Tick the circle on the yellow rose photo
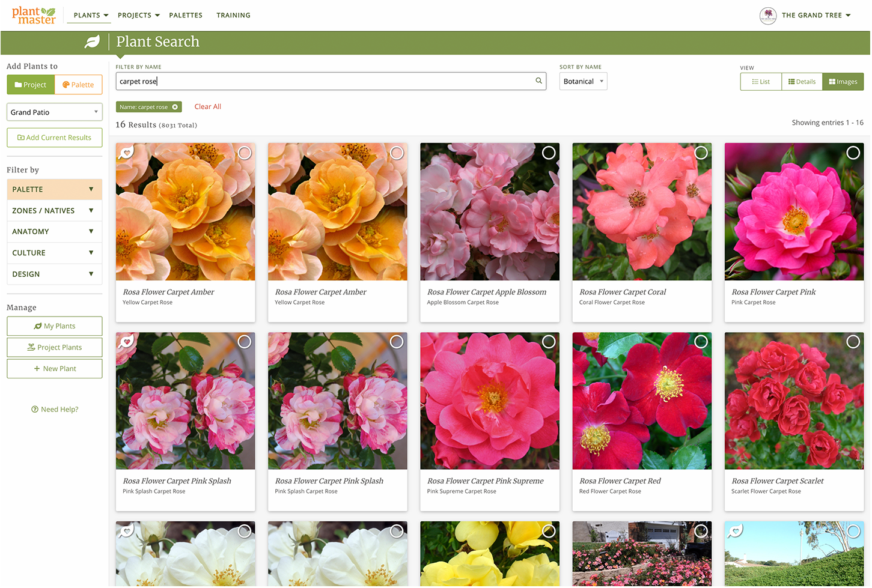The width and height of the screenshot is (872, 588). click(x=549, y=531)
